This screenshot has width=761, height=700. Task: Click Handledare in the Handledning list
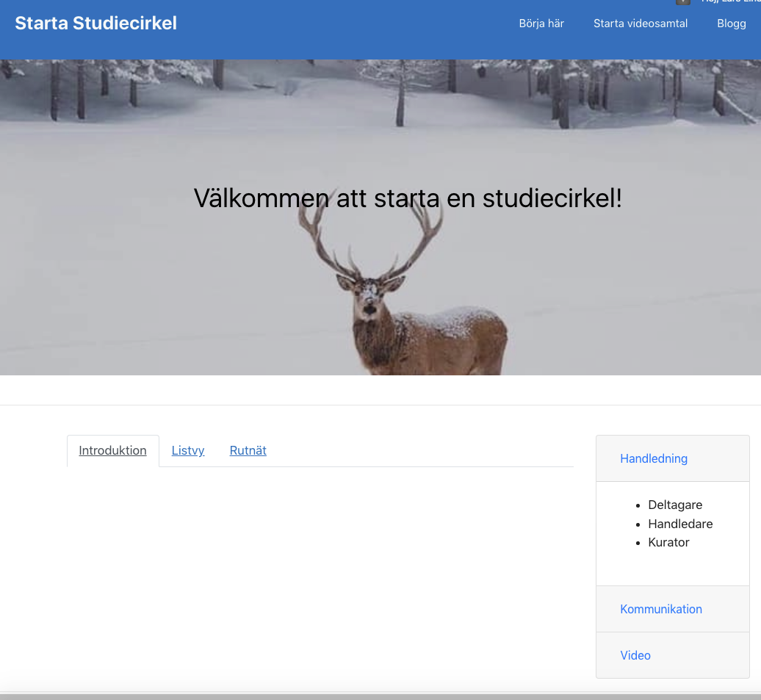coord(680,524)
